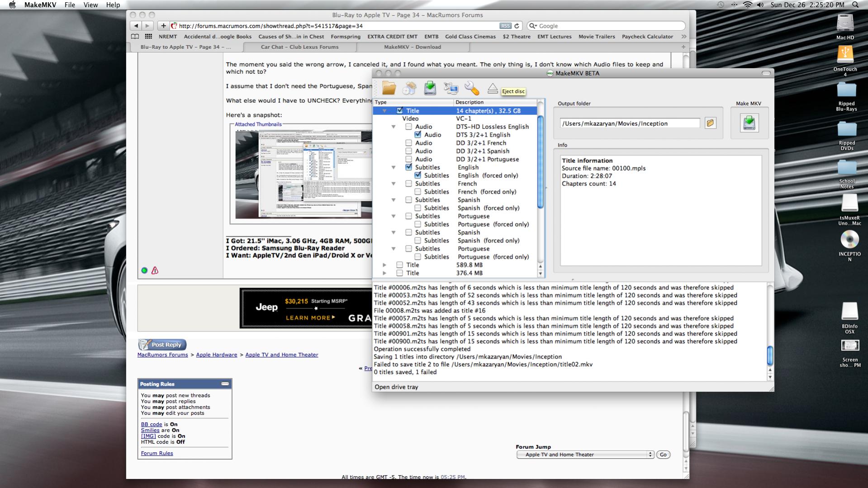Screen dimensions: 868x488
Task: Uncheck the DTS 3/2+1 English audio checkbox
Action: point(417,135)
